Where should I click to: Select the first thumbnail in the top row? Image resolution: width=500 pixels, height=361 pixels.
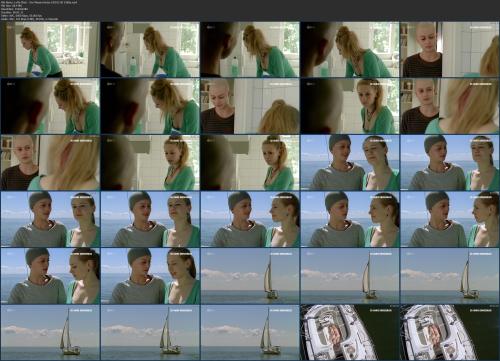coord(50,49)
